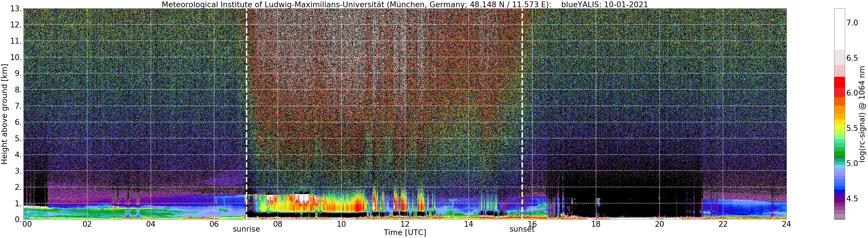Click the '18' time tick label
The image size is (868, 238).
[596, 224]
